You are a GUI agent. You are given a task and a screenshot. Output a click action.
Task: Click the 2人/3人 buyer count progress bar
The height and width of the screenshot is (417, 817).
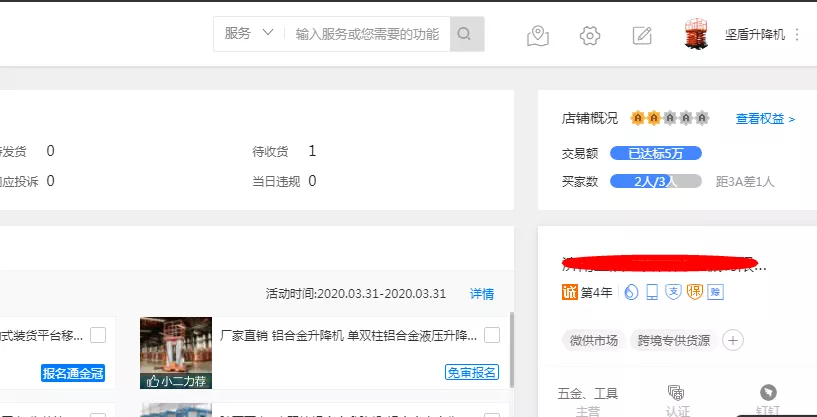[x=655, y=181]
